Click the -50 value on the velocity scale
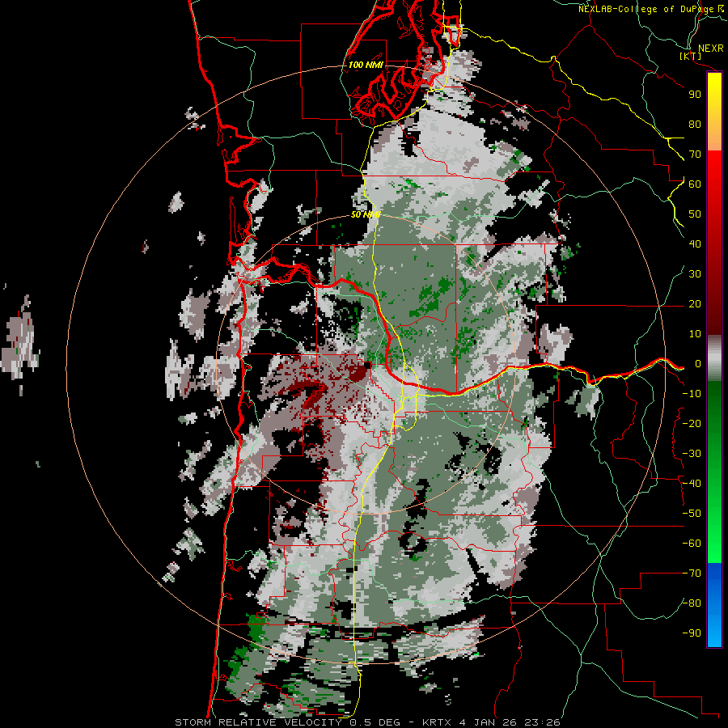Image resolution: width=728 pixels, height=728 pixels. [x=692, y=514]
